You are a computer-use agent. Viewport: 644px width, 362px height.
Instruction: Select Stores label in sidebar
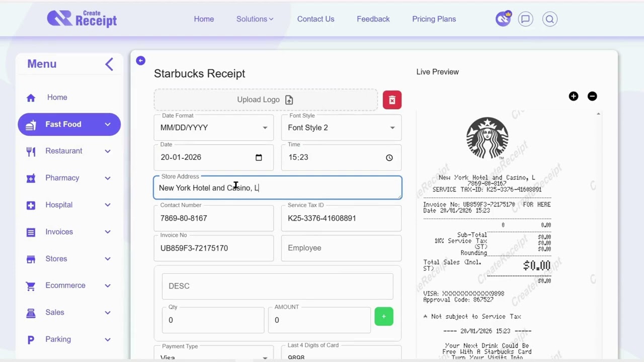pos(56,258)
